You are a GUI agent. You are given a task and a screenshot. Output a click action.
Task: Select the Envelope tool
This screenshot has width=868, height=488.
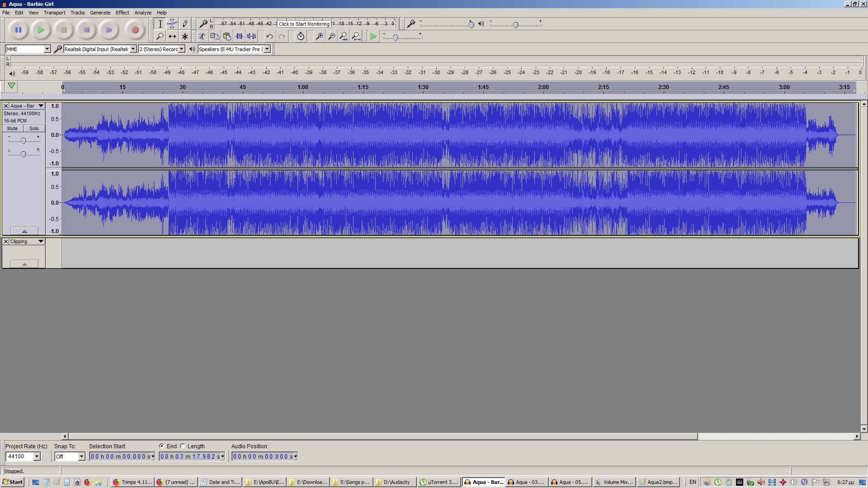[x=172, y=24]
